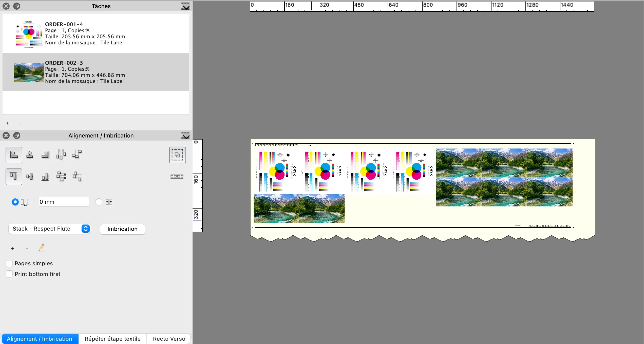This screenshot has width=644, height=344.
Task: Add a nesting preset with plus
Action: click(x=12, y=248)
